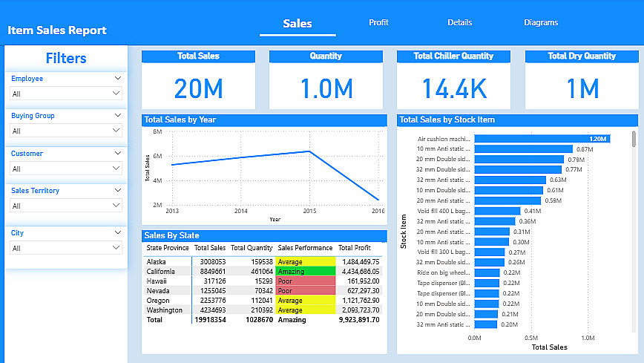Collapse the City filter chevron
This screenshot has height=363, width=644.
coord(118,232)
